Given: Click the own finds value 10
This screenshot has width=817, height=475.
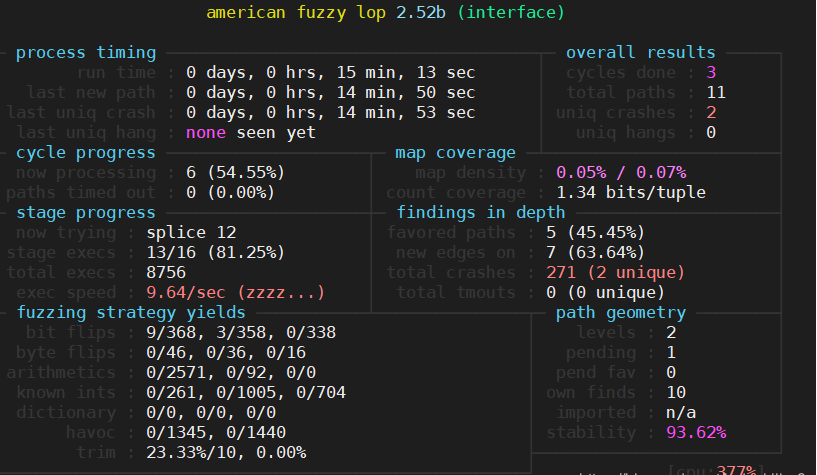Looking at the screenshot, I should tap(676, 393).
